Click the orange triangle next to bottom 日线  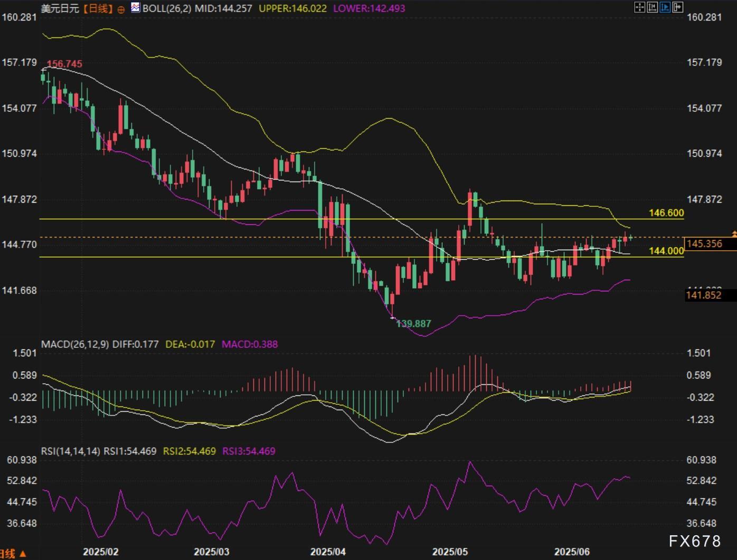[x=23, y=554]
